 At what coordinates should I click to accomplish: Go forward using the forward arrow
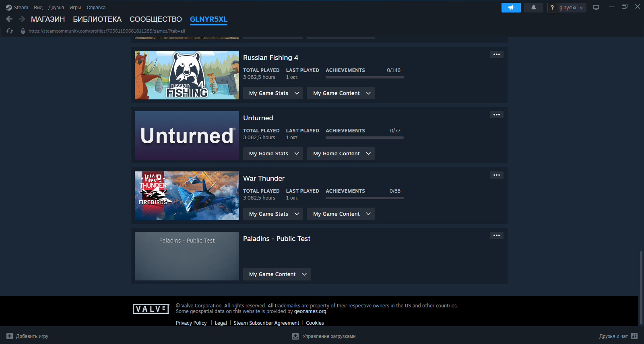click(x=22, y=19)
